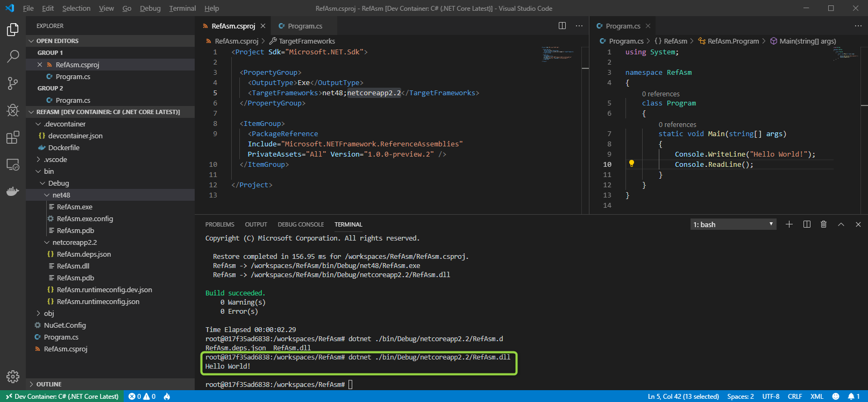This screenshot has width=868, height=402.
Task: Split the left editor group
Action: (x=562, y=26)
